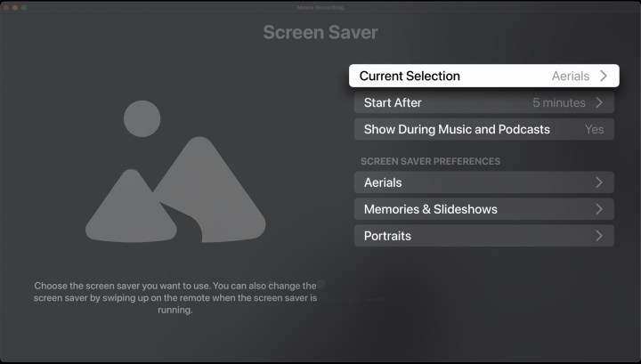Screen dimensions: 641x364
Task: Click the chevron on the Aerials preferences row
Action: coord(599,182)
